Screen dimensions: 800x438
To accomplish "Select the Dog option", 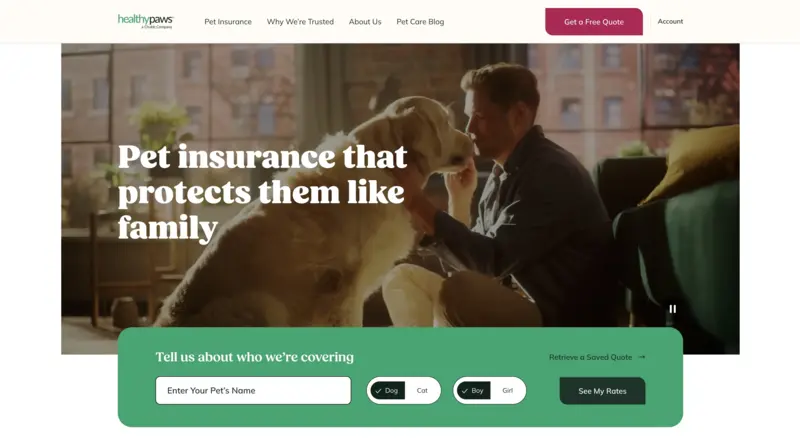I will pyautogui.click(x=388, y=391).
